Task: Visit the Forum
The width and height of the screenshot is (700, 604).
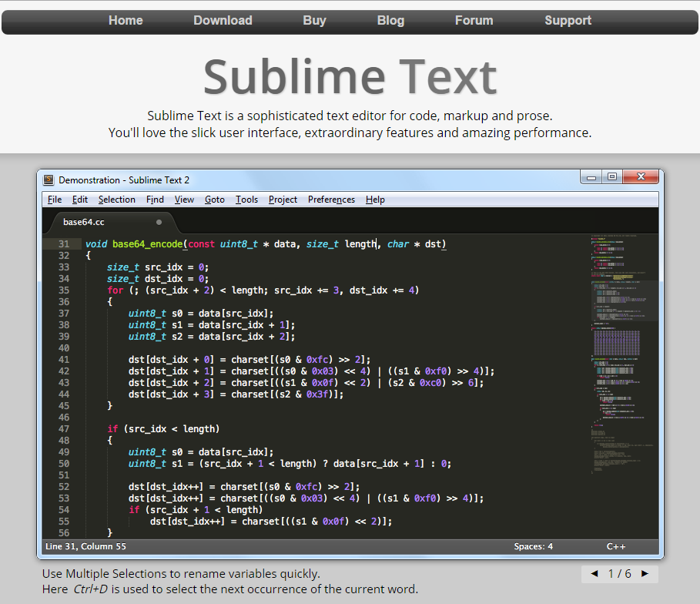Action: tap(474, 21)
